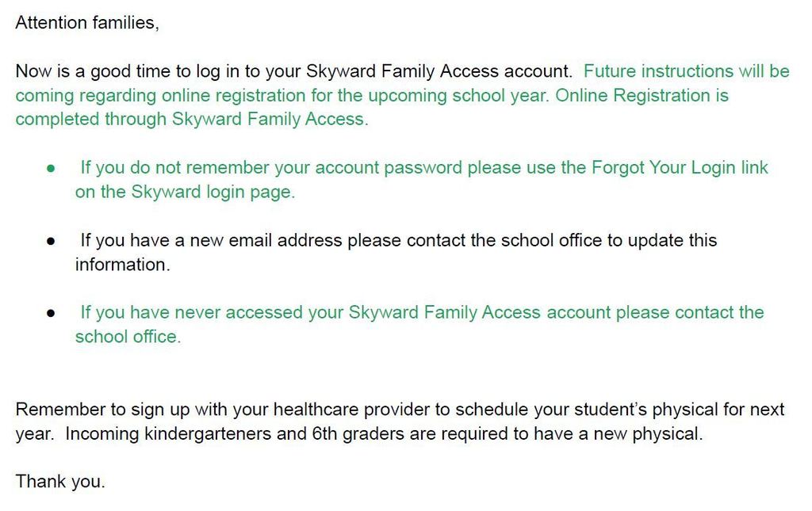
Task: Click the green 'Future instructions will be' text
Action: 686,71
